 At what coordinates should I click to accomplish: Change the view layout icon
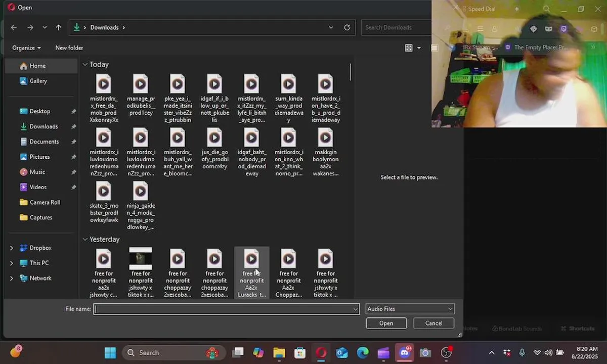[x=409, y=48]
